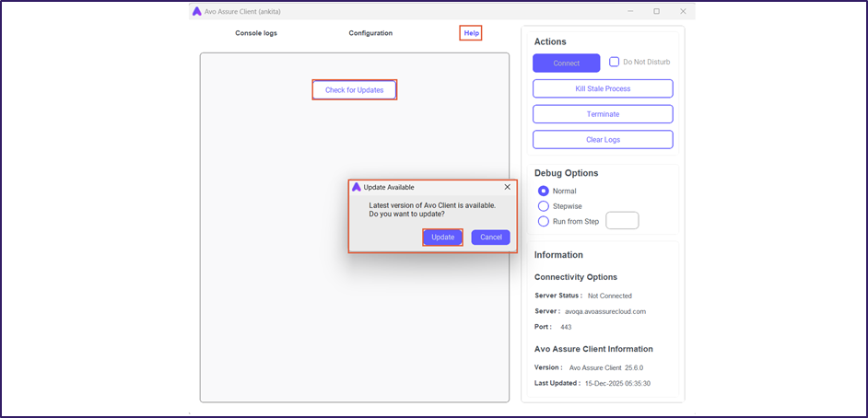Switch to the Console logs tab

pyautogui.click(x=256, y=33)
